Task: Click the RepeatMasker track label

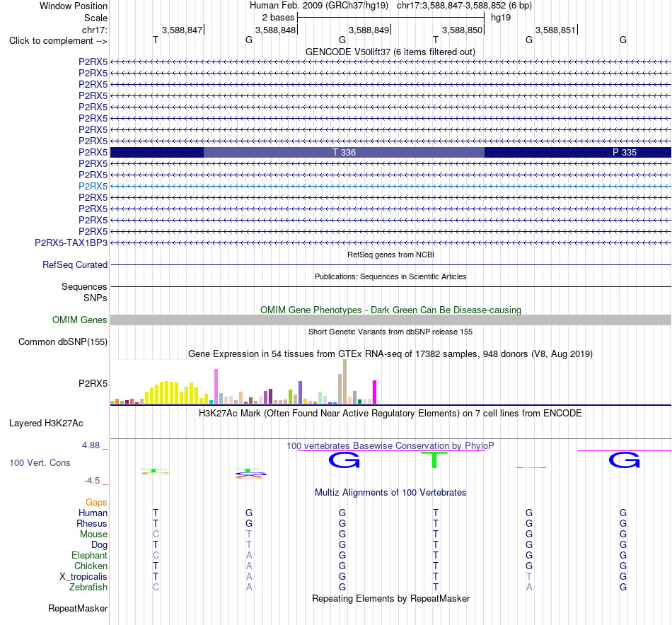Action: (x=78, y=608)
